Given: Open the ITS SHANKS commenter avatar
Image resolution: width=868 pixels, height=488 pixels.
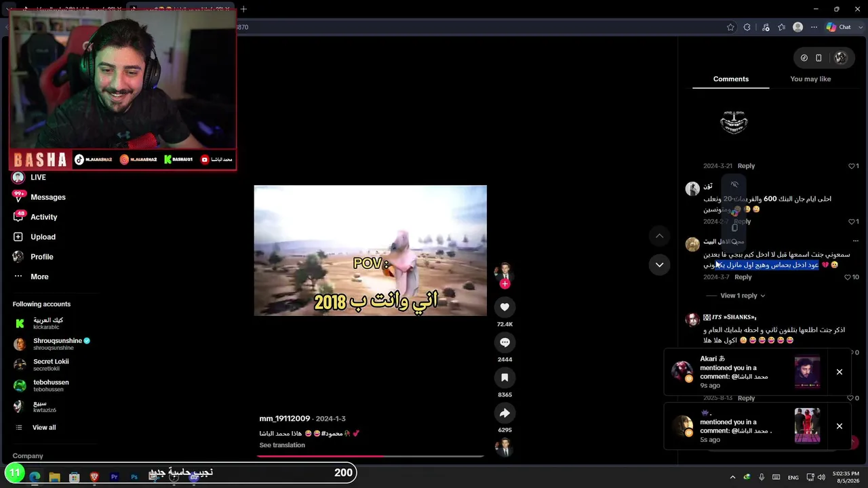Looking at the screenshot, I should pyautogui.click(x=692, y=320).
